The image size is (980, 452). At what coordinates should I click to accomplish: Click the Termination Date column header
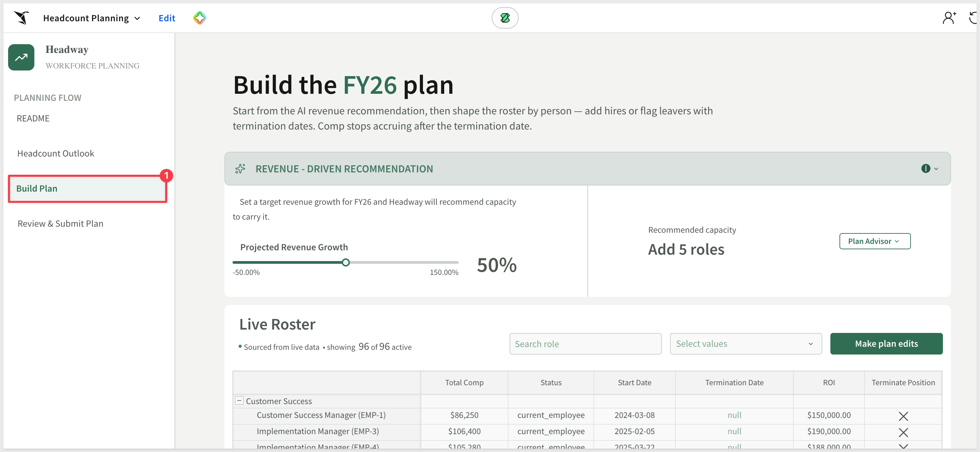coord(734,383)
